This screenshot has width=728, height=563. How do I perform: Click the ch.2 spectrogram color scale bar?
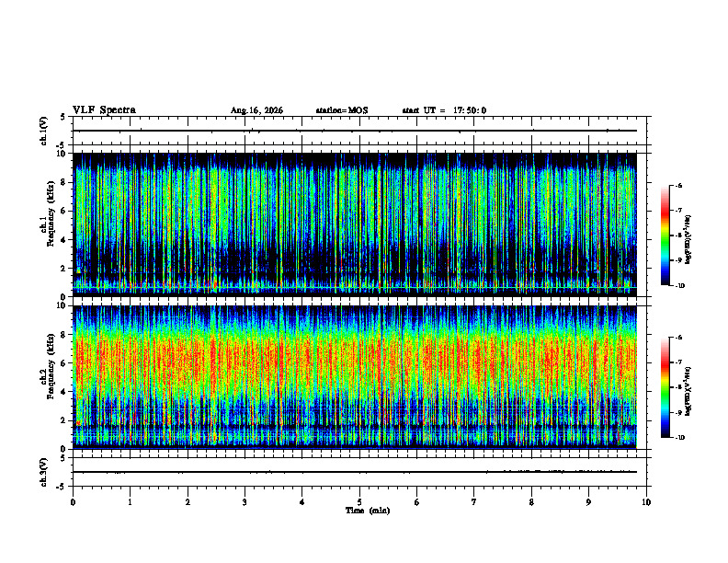665,387
